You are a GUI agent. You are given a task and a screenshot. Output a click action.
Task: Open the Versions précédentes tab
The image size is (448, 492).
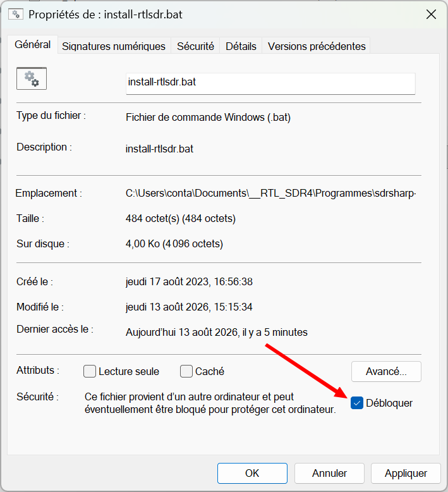coord(317,46)
